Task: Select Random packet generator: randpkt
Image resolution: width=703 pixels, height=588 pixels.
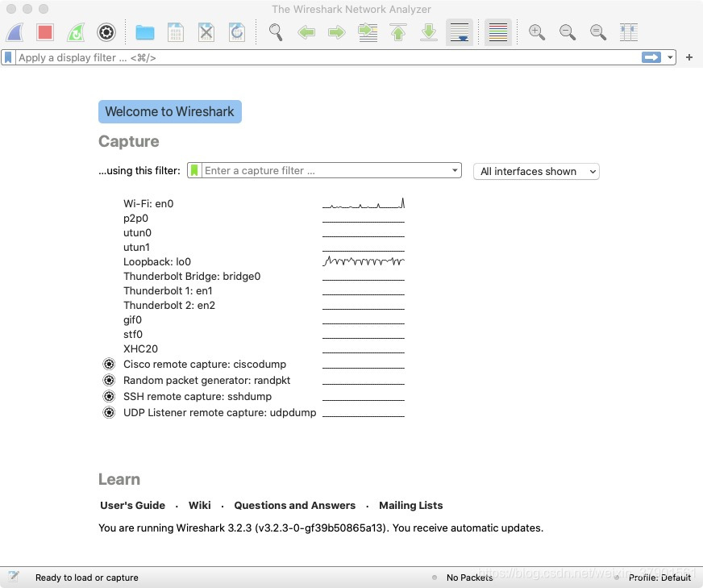Action: (x=206, y=381)
